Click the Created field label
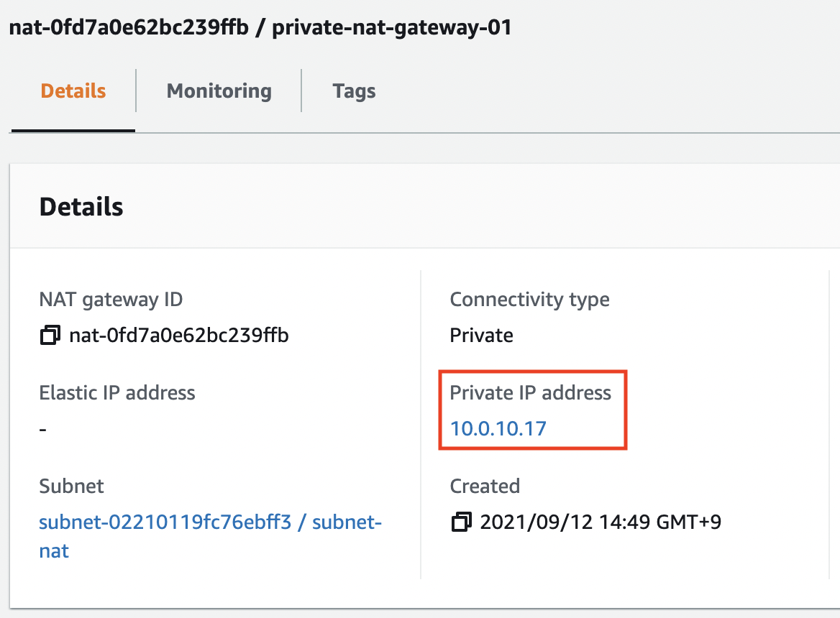Image resolution: width=840 pixels, height=618 pixels. click(x=484, y=486)
